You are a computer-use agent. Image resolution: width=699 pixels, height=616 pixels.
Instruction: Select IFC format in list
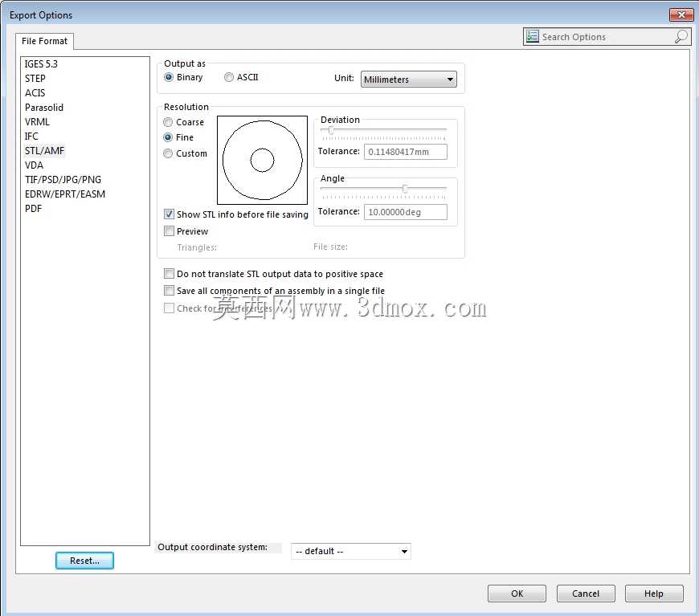click(31, 136)
